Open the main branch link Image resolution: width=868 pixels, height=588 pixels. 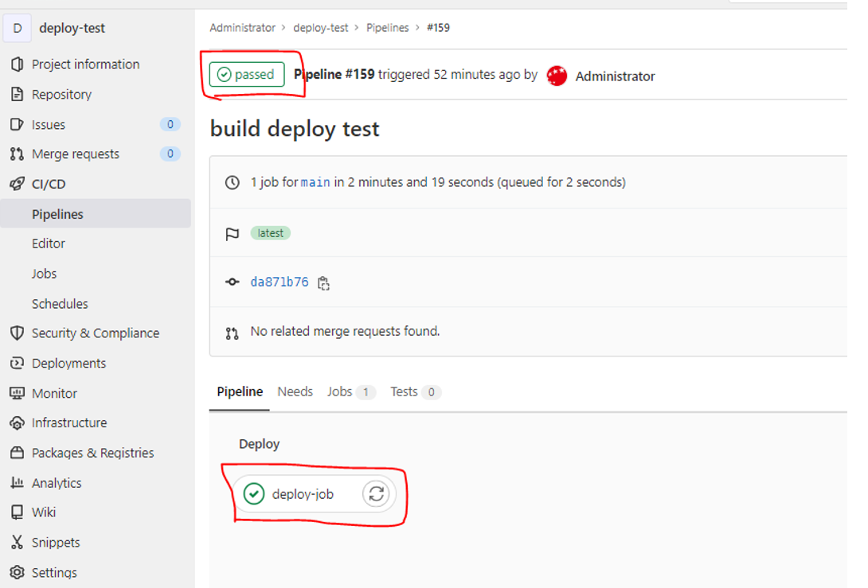pos(315,182)
